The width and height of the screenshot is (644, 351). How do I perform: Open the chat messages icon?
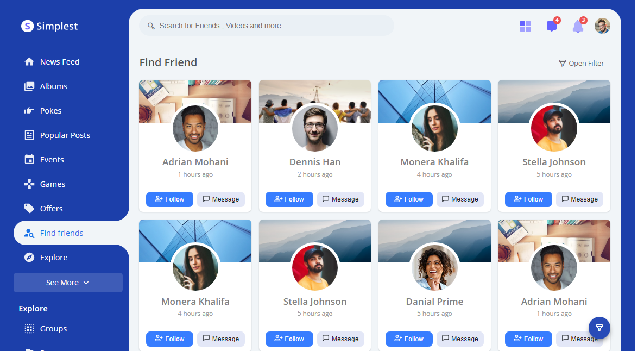coord(552,26)
